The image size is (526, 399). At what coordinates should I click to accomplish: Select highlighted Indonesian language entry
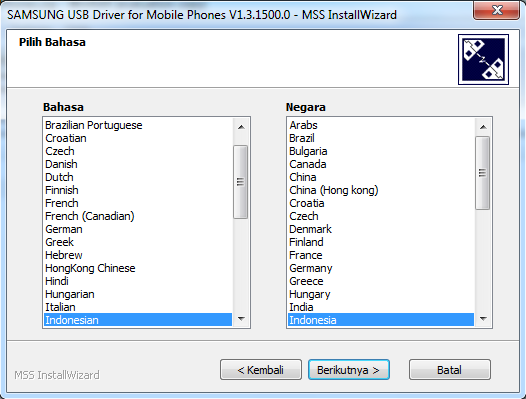point(138,320)
